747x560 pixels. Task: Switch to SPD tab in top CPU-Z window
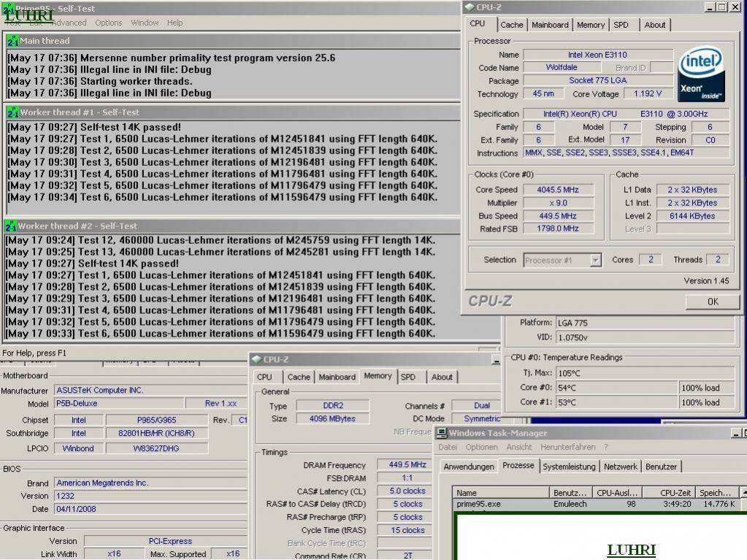[621, 25]
